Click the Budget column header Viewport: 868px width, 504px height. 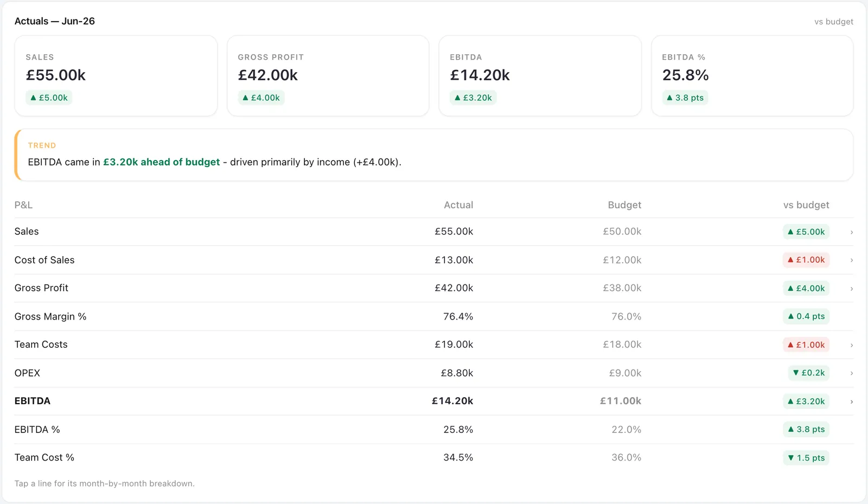pyautogui.click(x=624, y=205)
